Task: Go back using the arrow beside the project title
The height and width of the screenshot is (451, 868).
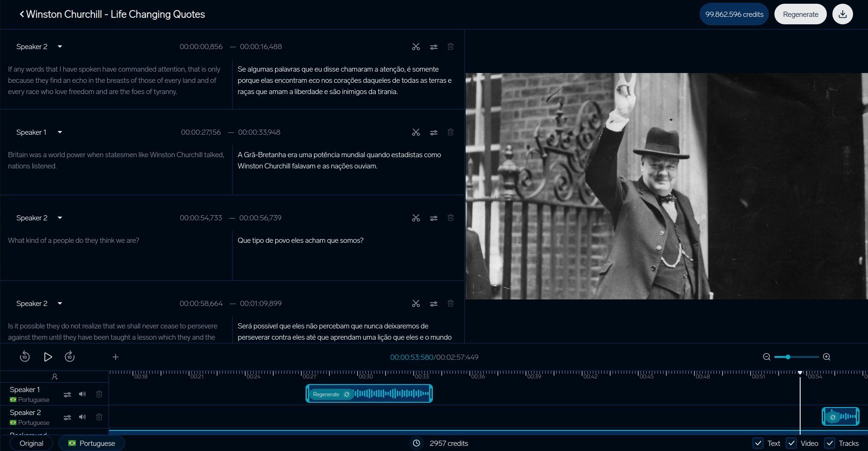Action: 22,14
